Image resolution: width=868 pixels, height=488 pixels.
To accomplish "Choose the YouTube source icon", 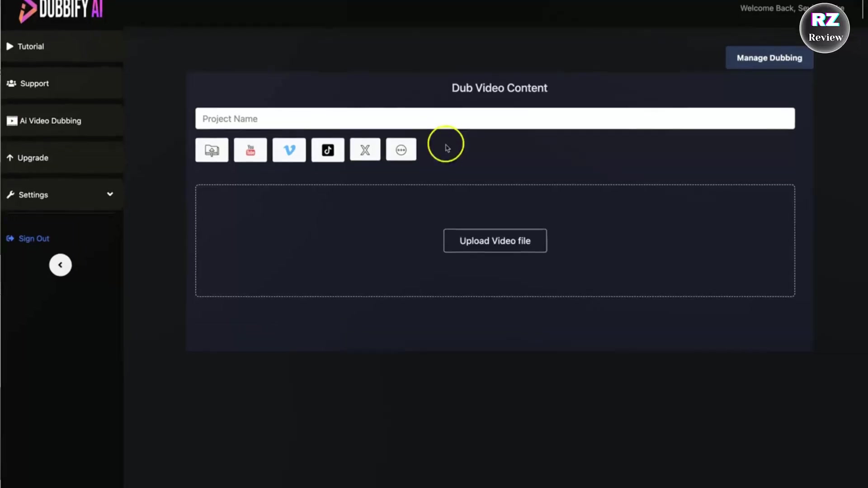I will pos(250,150).
